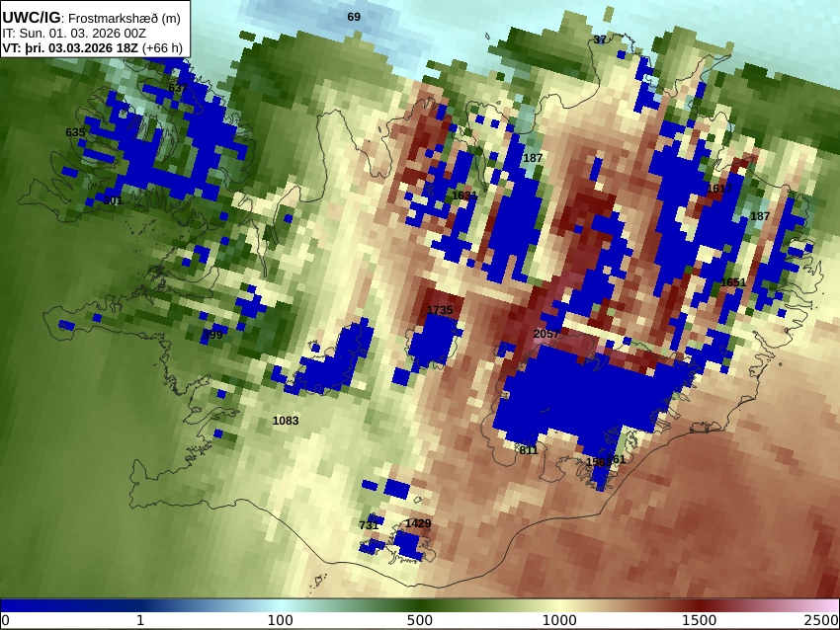840x630 pixels.
Task: Click the 399 value label on the map
Action: [x=212, y=335]
